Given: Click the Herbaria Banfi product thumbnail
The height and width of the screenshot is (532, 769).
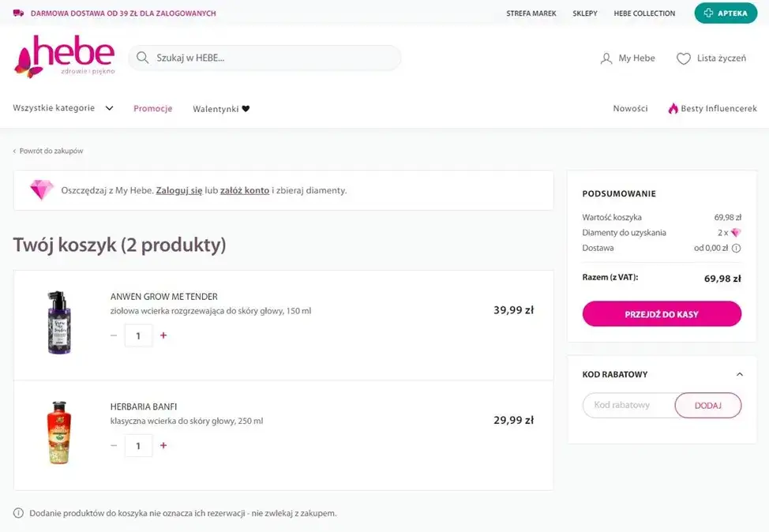Looking at the screenshot, I should click(x=58, y=431).
